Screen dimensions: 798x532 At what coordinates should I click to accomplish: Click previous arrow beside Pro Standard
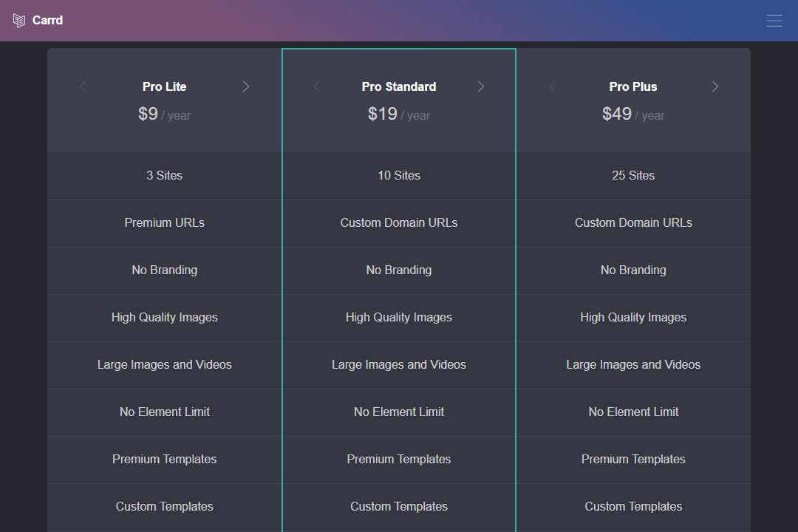click(317, 86)
